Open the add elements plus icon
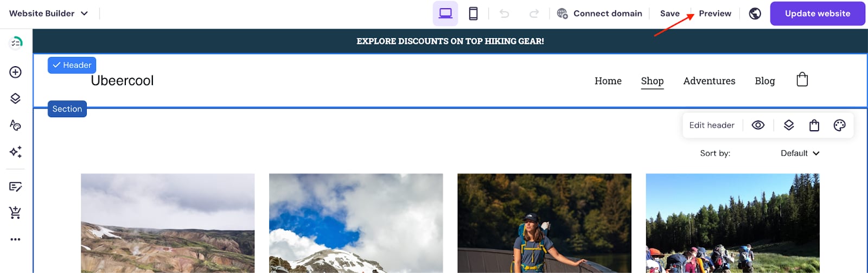The height and width of the screenshot is (273, 868). 15,72
